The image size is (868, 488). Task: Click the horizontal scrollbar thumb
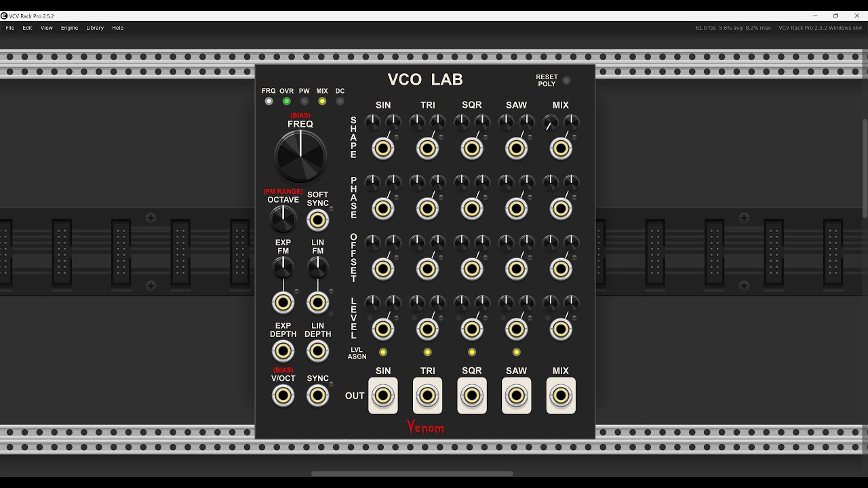(x=412, y=474)
